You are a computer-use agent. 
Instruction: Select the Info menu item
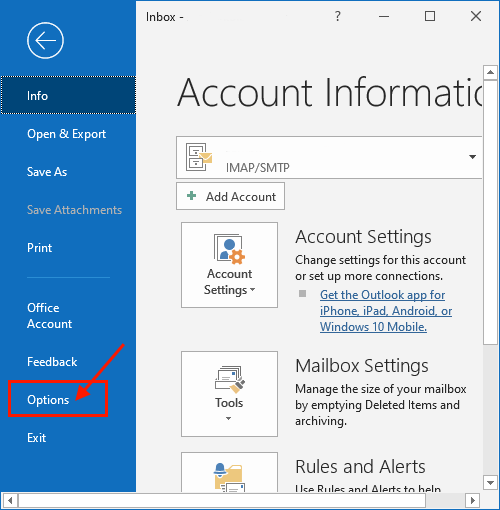[x=68, y=95]
